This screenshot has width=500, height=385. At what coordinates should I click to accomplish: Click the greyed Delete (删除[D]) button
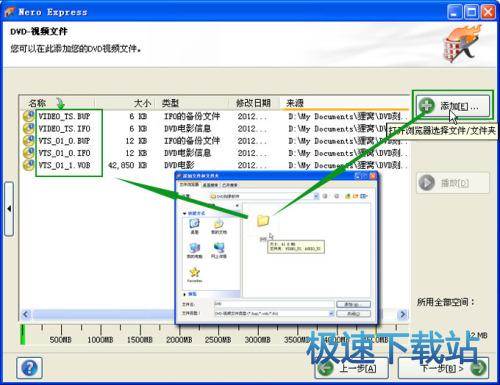point(453,183)
